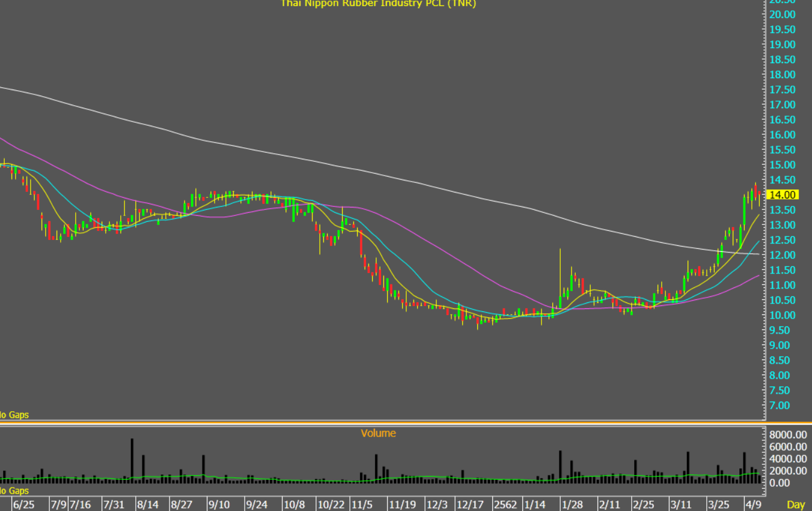Click the Volume panel heading
Viewport: 812px width, 511px height.
tap(379, 433)
